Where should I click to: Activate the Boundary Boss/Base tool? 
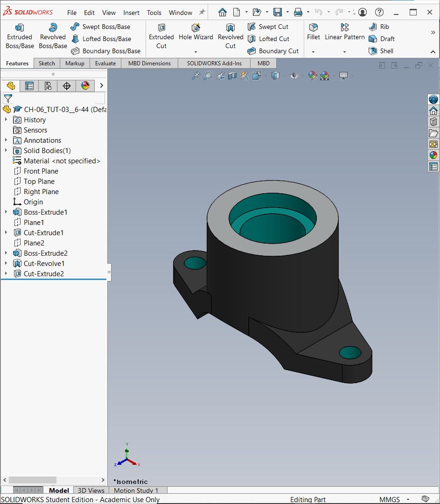click(x=105, y=51)
